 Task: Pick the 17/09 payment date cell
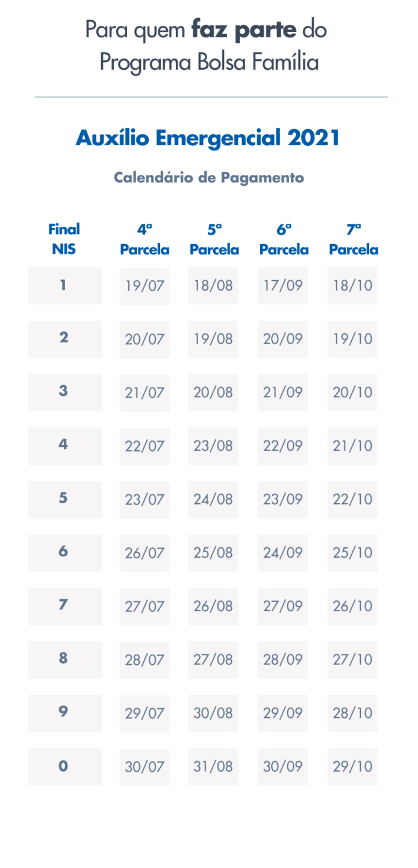tap(282, 286)
